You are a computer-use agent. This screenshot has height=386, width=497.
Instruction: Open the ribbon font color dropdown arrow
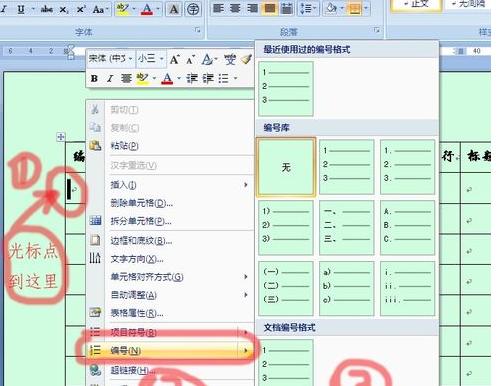(x=158, y=9)
